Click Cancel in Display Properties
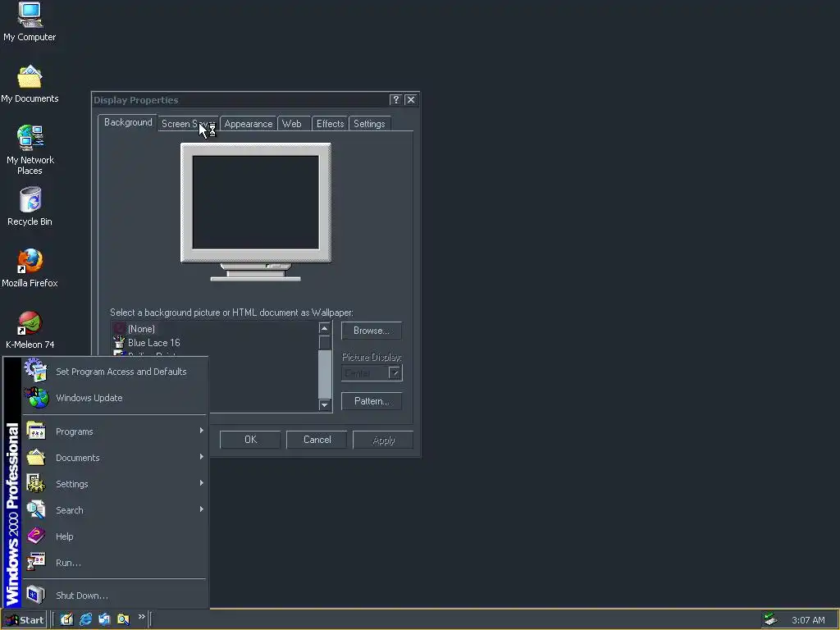This screenshot has height=630, width=840. 317,440
